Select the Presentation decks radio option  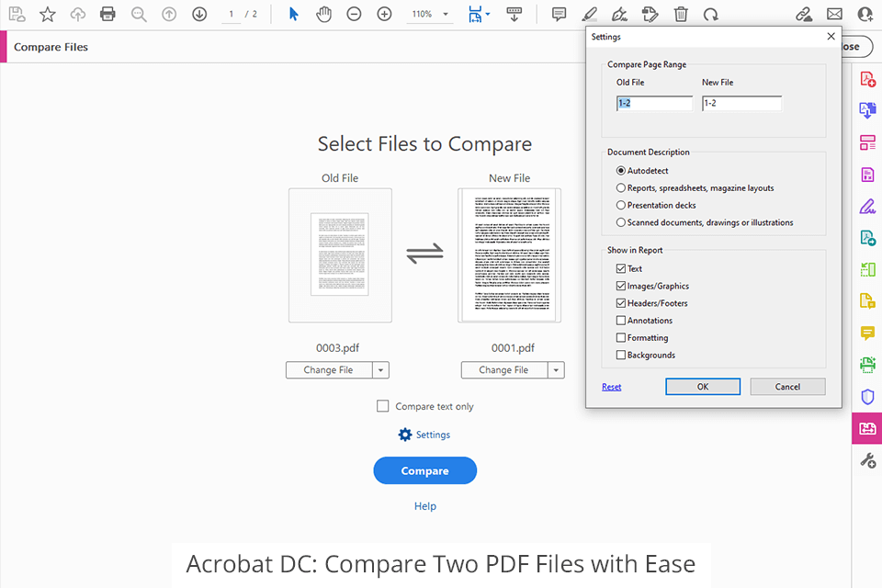click(620, 205)
